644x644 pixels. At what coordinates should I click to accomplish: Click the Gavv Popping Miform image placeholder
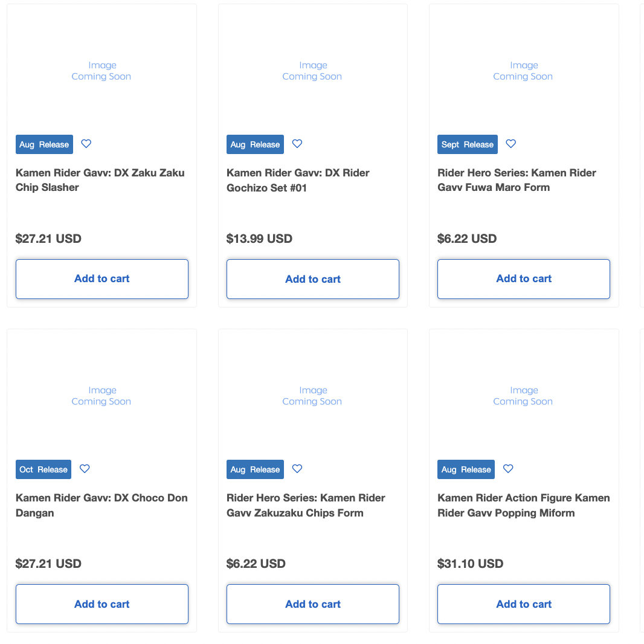click(523, 396)
